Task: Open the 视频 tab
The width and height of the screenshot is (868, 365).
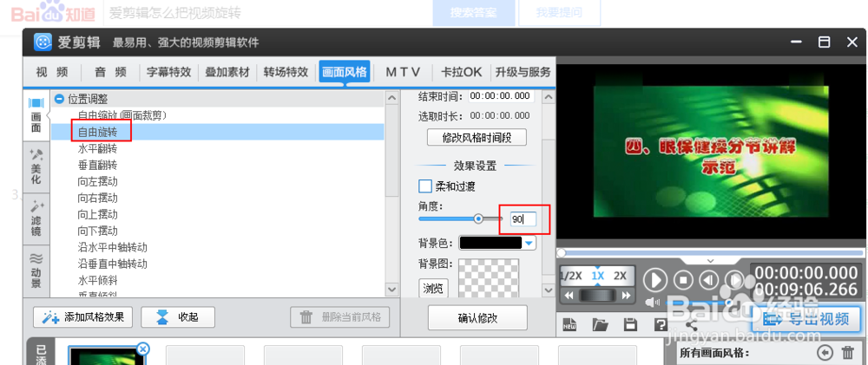Action: tap(52, 72)
